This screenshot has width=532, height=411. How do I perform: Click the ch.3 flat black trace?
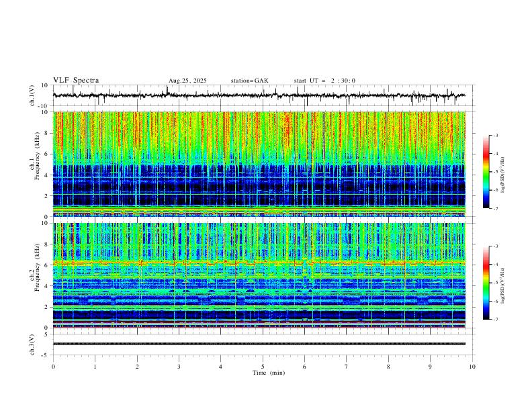coord(259,344)
